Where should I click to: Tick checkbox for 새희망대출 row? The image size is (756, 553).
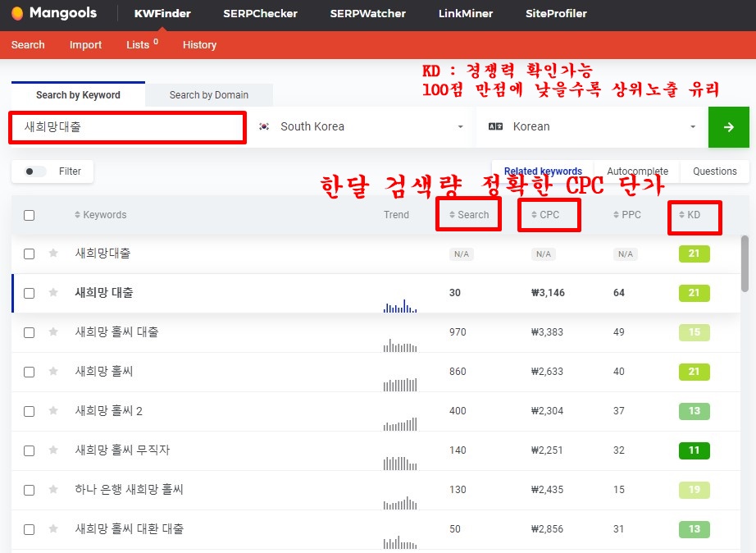30,254
